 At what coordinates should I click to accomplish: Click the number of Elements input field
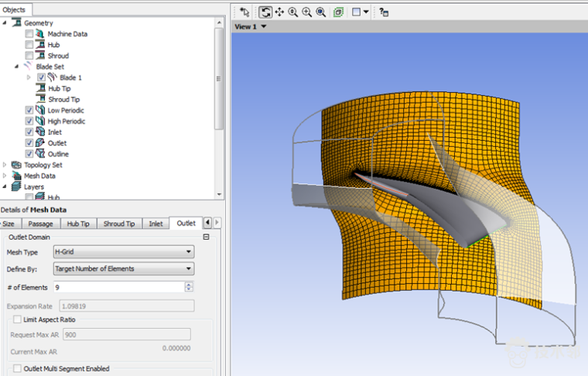(x=119, y=288)
